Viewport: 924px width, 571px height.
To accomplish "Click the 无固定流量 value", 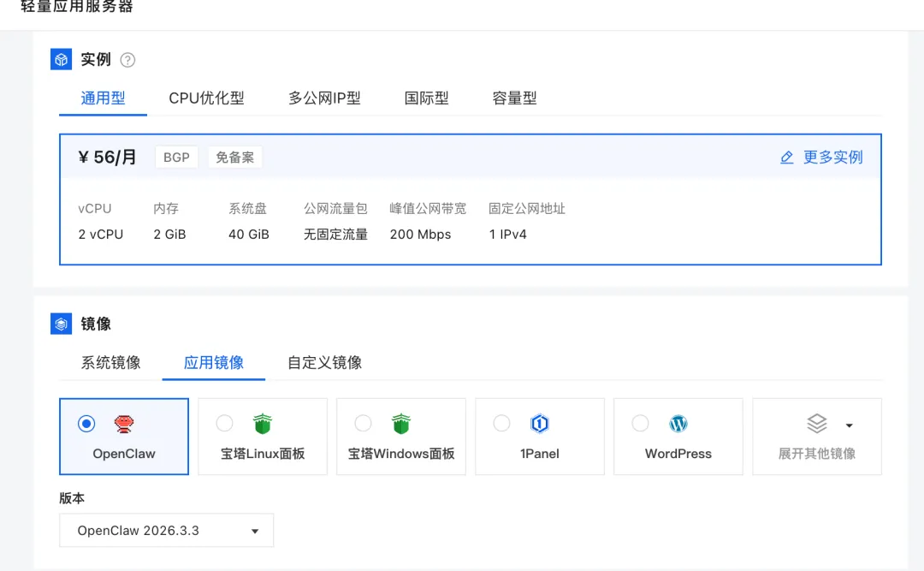I will click(x=335, y=235).
